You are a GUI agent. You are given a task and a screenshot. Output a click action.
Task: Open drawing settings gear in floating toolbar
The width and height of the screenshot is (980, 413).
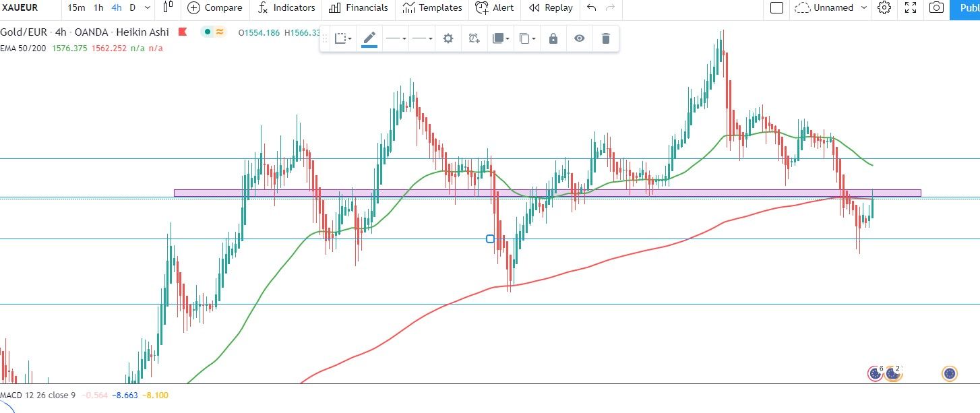pyautogui.click(x=448, y=39)
